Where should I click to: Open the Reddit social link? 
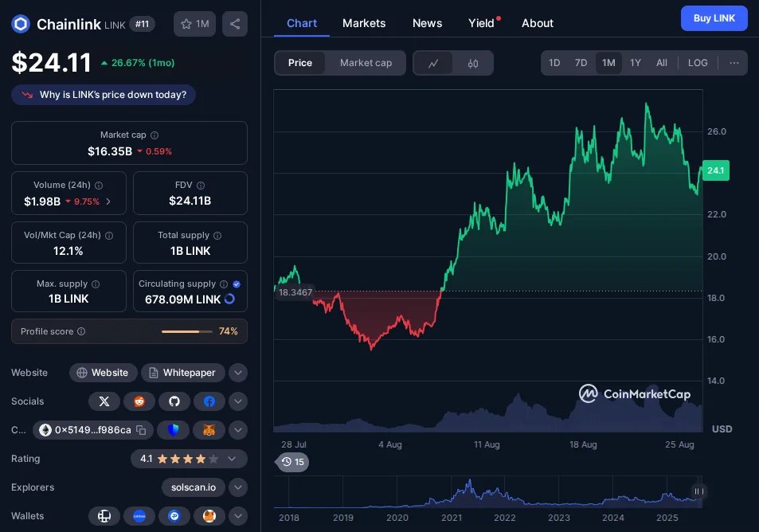point(139,401)
